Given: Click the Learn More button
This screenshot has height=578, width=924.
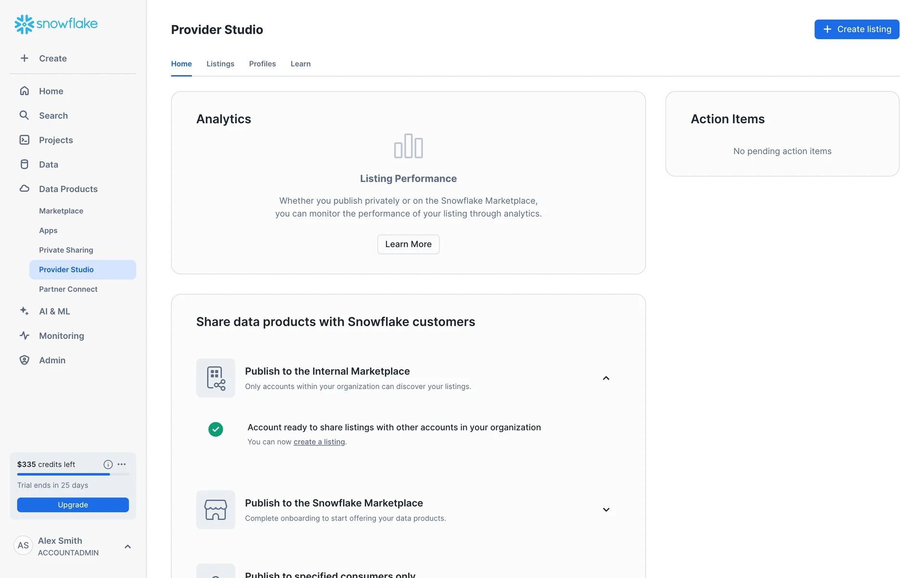Looking at the screenshot, I should [x=408, y=244].
